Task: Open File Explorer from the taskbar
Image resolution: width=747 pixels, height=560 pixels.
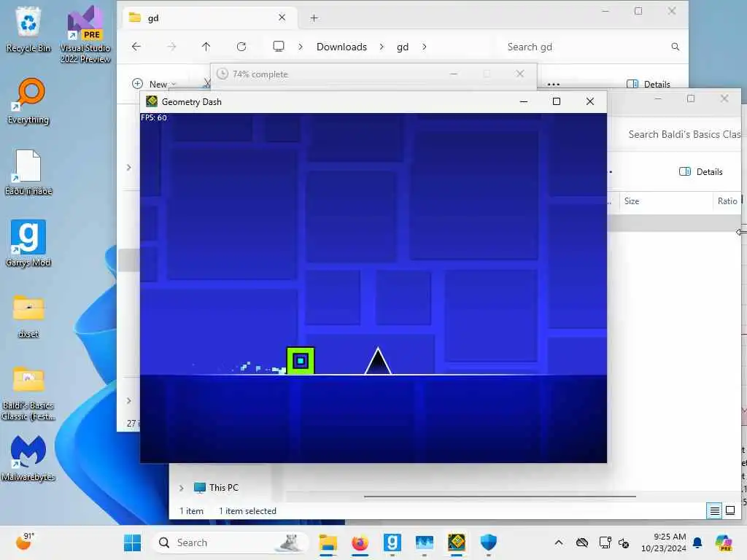Action: click(x=328, y=542)
